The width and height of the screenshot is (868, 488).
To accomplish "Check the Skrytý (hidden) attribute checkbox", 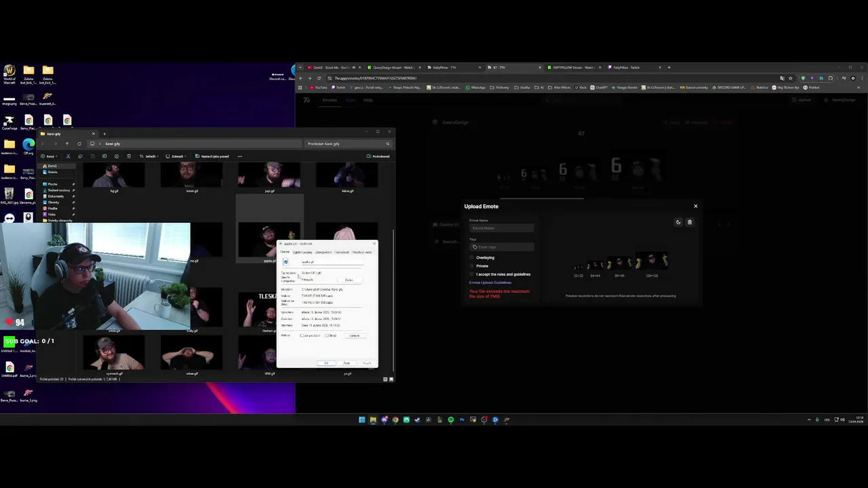I will pos(327,335).
